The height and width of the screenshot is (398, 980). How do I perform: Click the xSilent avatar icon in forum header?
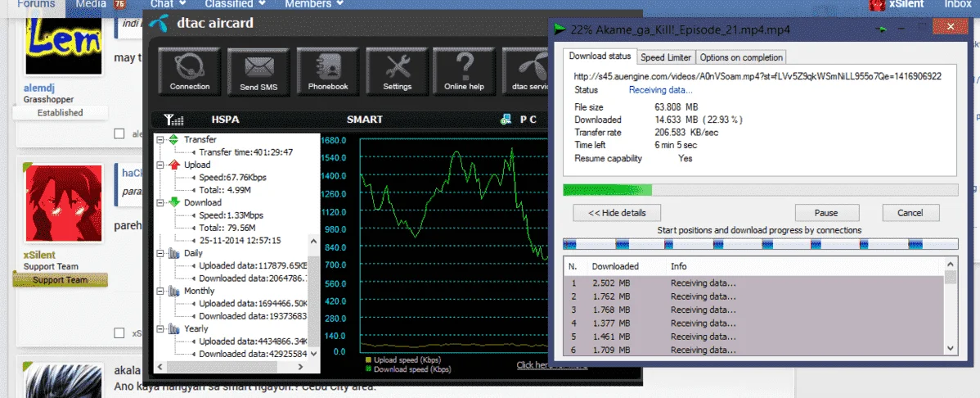point(876,4)
